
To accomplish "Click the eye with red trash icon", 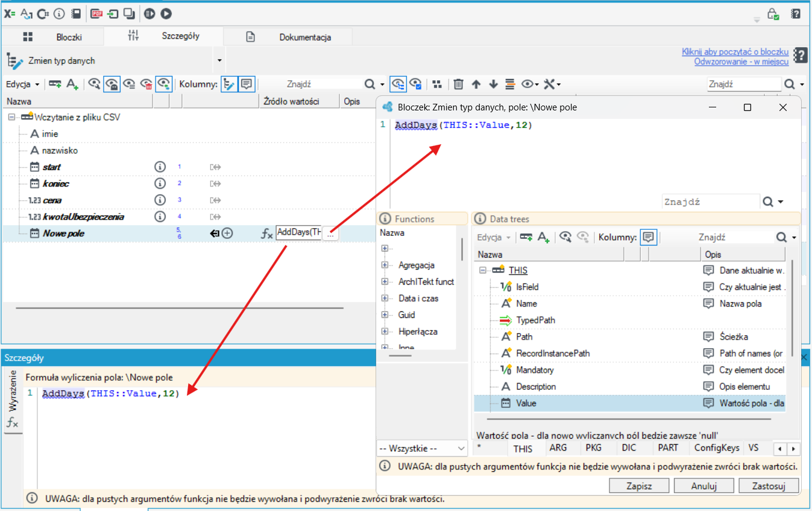I will click(x=146, y=84).
